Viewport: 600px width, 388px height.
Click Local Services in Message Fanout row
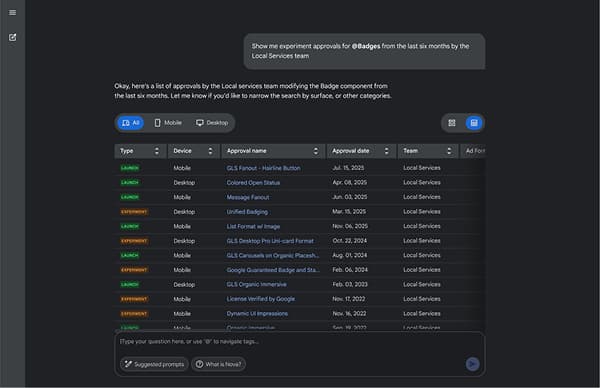click(422, 197)
